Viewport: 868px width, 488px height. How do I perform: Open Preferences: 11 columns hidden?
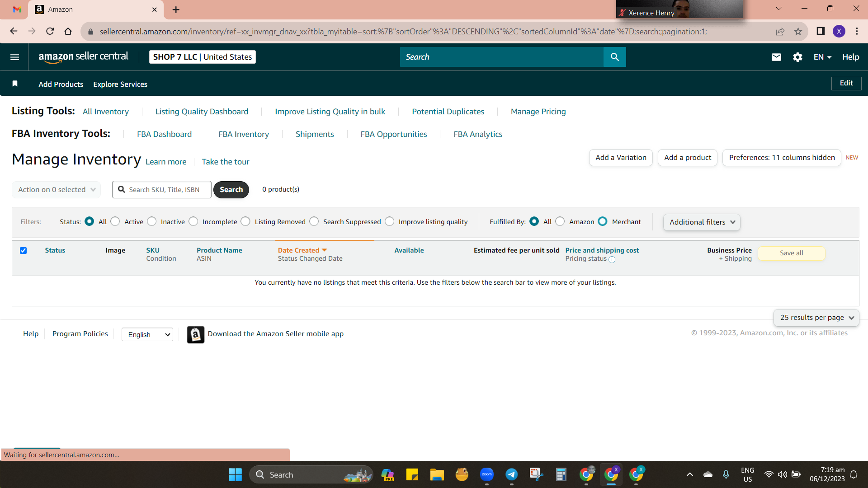click(782, 158)
